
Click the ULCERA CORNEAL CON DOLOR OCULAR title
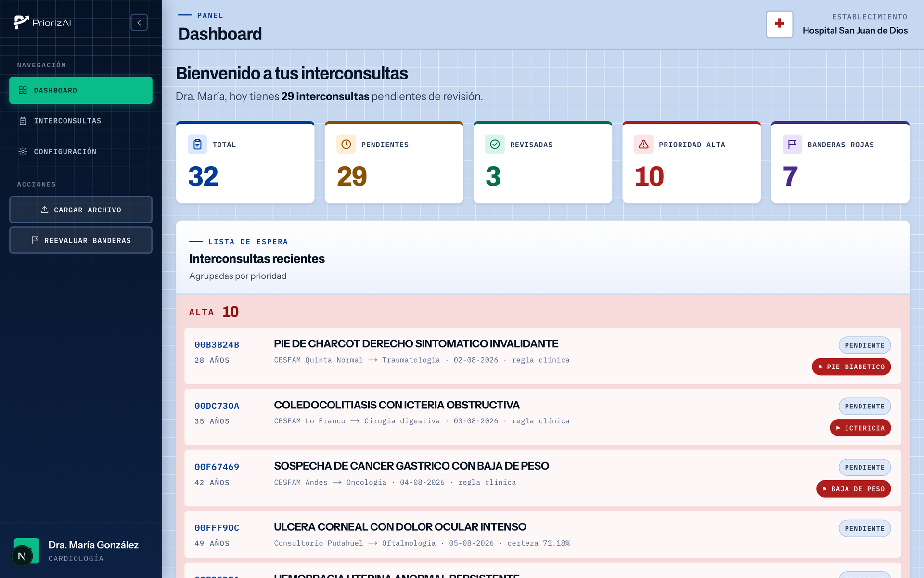(400, 527)
